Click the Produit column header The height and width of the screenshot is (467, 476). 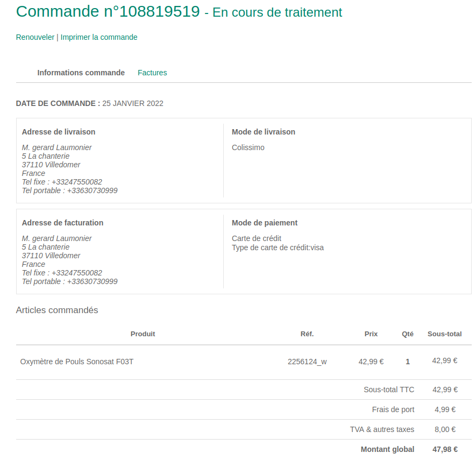[x=143, y=334]
